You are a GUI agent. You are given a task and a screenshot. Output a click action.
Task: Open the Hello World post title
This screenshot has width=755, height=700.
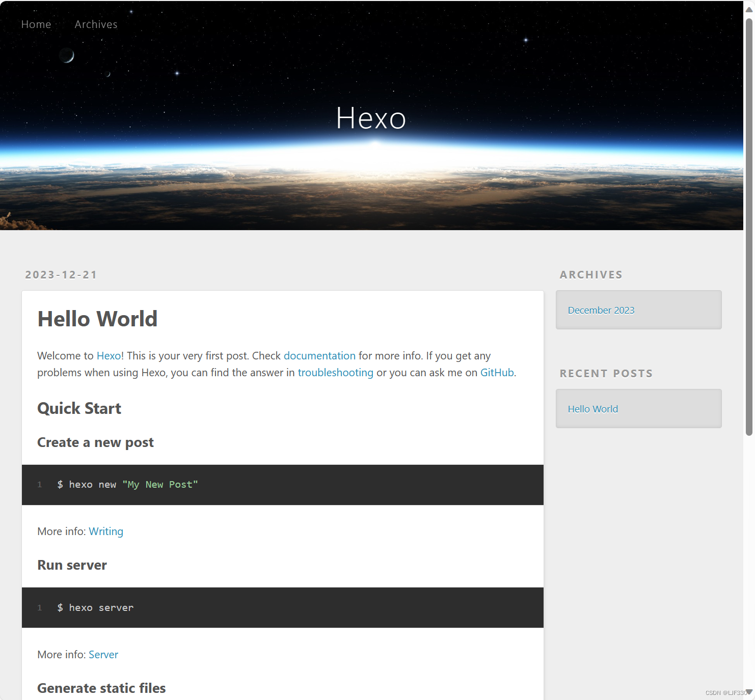tap(97, 319)
